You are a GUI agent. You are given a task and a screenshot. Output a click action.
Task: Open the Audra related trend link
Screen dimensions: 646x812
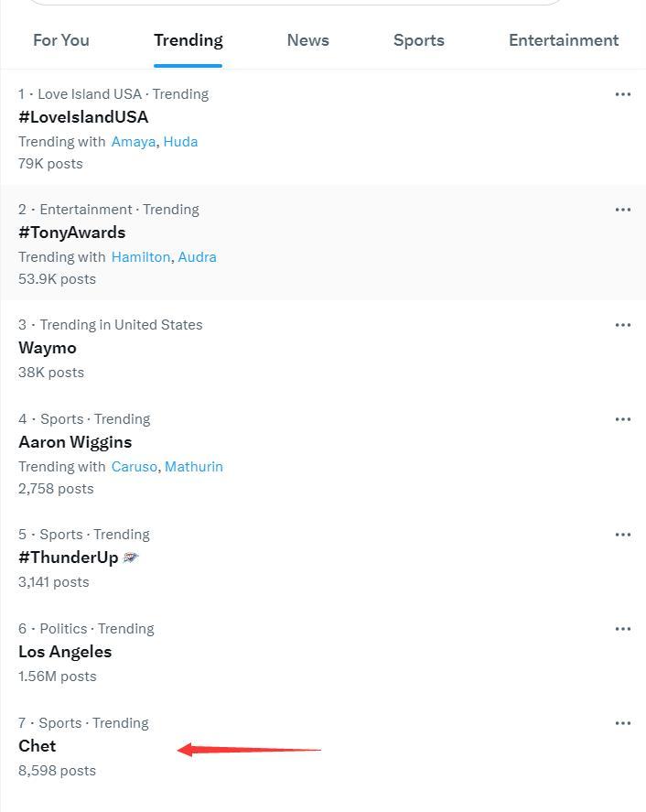(x=197, y=257)
